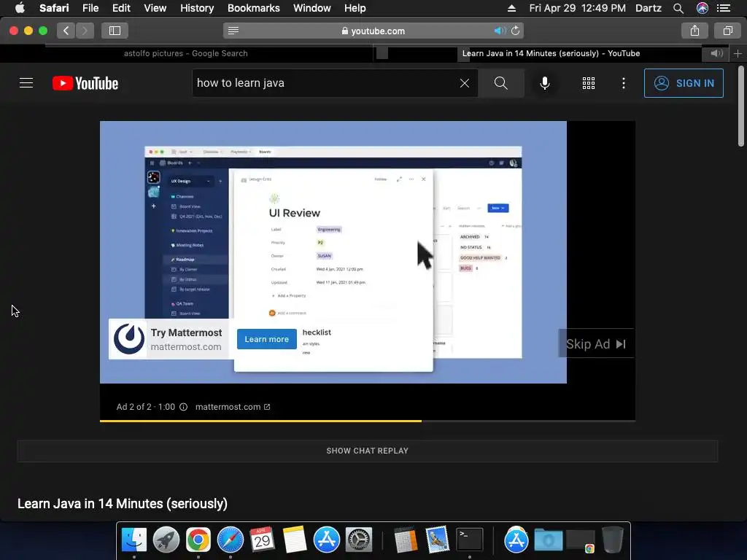Open Notification Center list icon

coord(724,8)
